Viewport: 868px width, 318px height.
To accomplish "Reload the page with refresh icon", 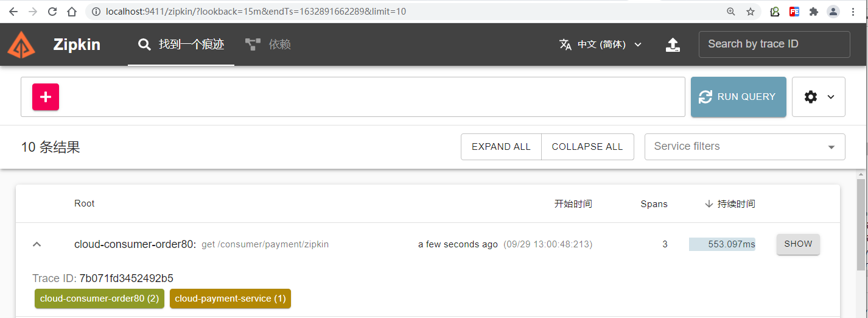I will click(x=52, y=12).
